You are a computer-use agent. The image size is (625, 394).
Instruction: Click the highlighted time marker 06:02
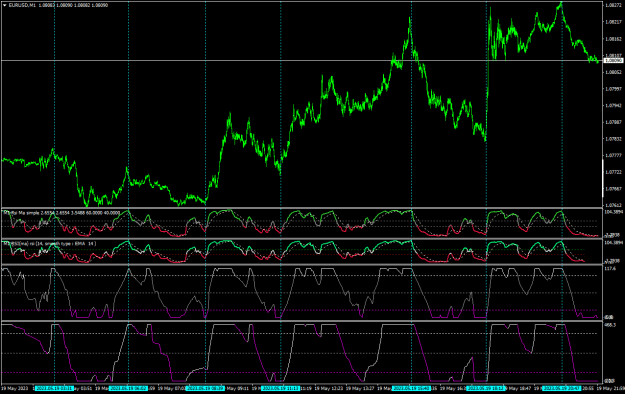click(128, 388)
